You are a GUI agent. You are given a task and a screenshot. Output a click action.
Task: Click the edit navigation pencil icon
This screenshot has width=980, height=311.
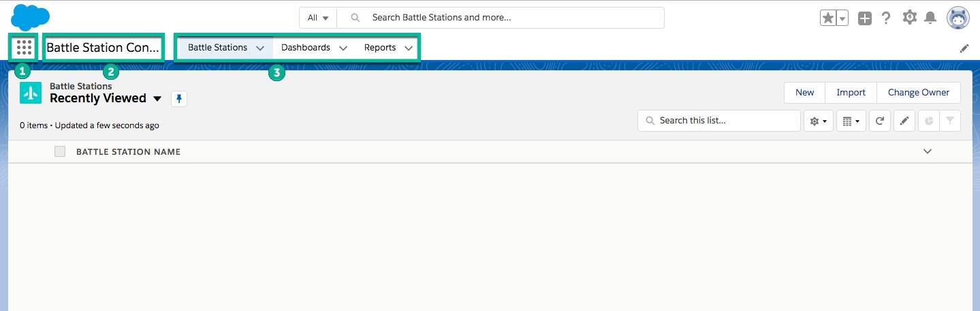point(964,48)
